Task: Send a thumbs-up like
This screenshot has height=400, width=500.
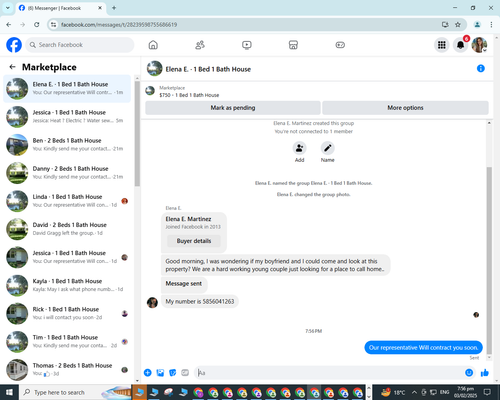Action: tap(485, 373)
